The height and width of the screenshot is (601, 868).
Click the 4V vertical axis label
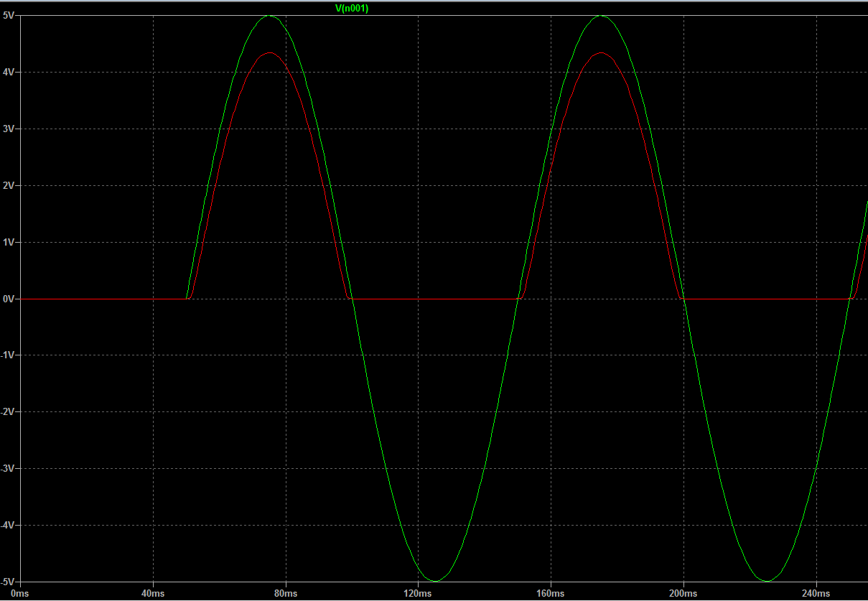pos(8,72)
